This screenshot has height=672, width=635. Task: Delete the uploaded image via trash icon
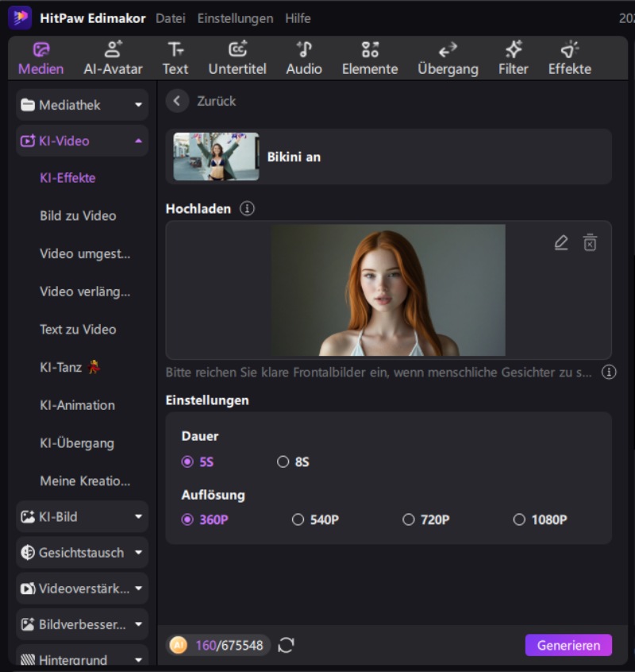(x=590, y=242)
